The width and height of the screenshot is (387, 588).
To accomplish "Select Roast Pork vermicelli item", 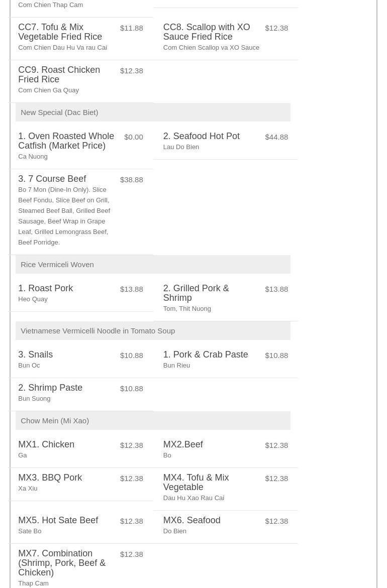I will [x=45, y=289].
